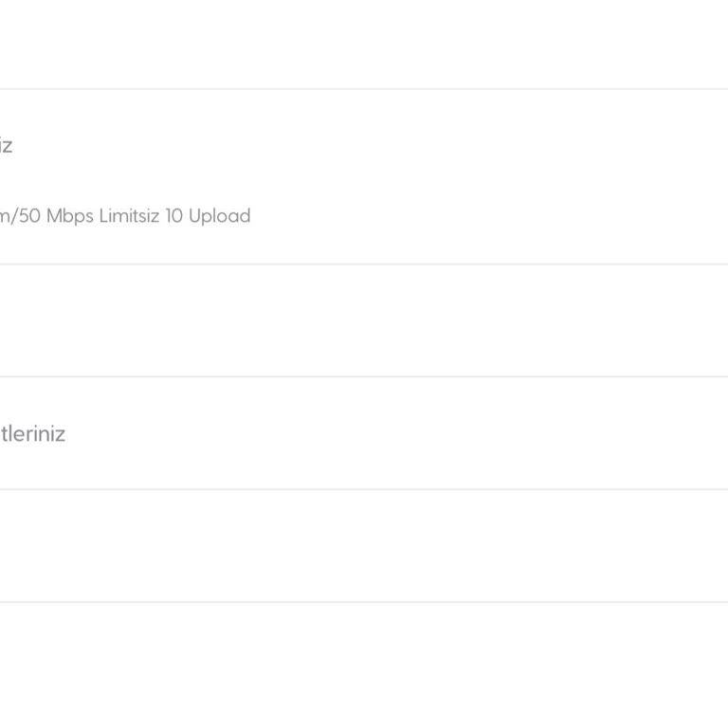The image size is (728, 728).
Task: Click the blank area below the last divider
Action: [364, 664]
